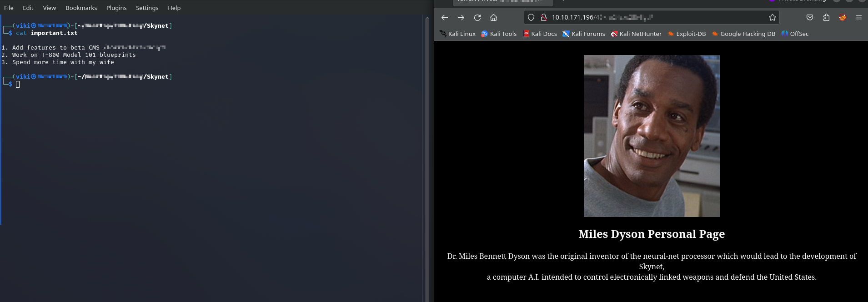Image resolution: width=868 pixels, height=302 pixels.
Task: Open the Exploit-DB bookmark
Action: (x=687, y=34)
